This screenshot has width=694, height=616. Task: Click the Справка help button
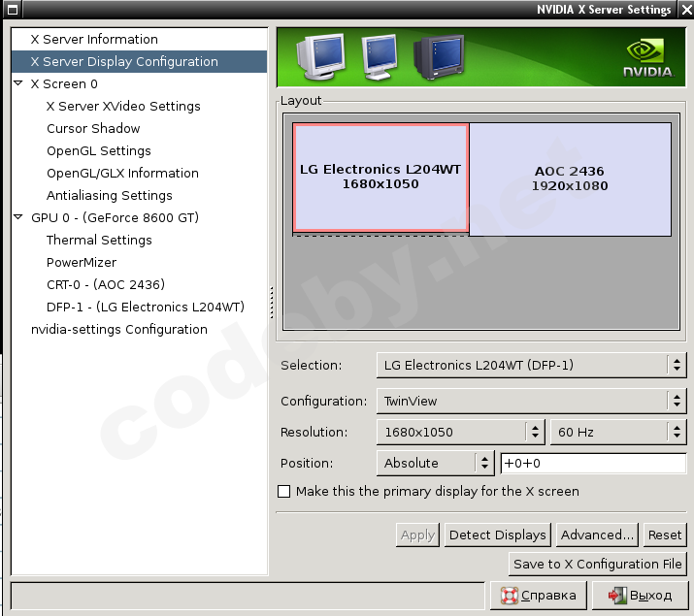[x=538, y=596]
